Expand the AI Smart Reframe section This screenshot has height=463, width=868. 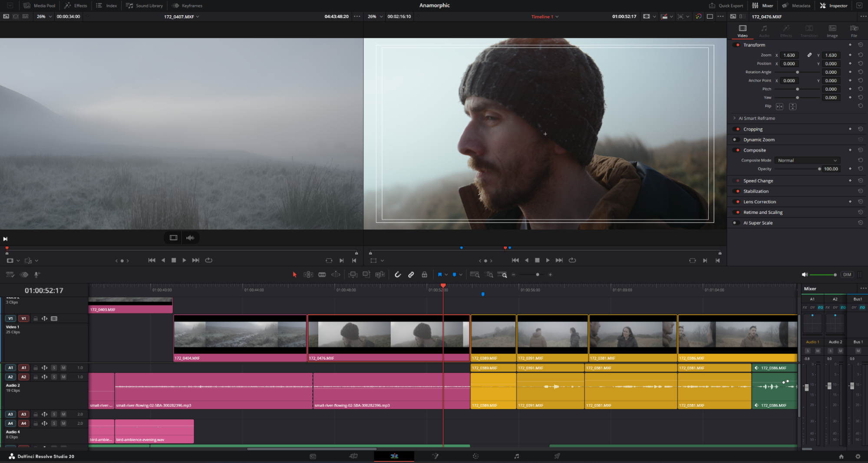tap(735, 118)
